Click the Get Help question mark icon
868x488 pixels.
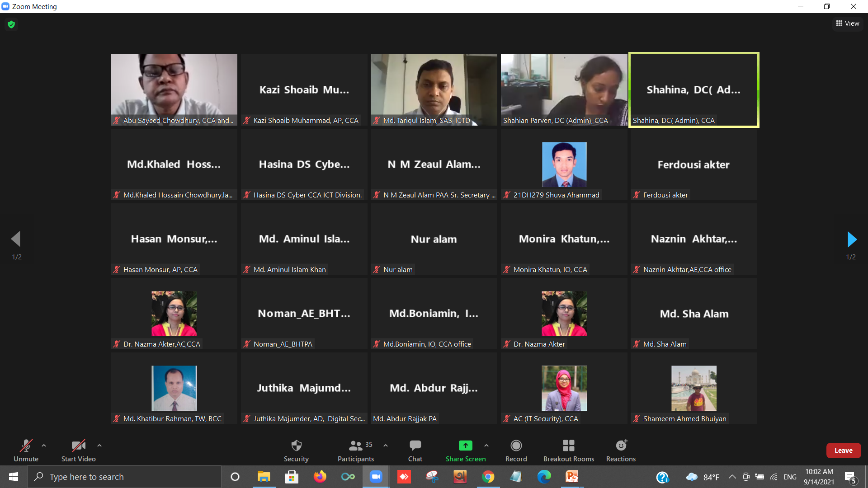tap(662, 477)
